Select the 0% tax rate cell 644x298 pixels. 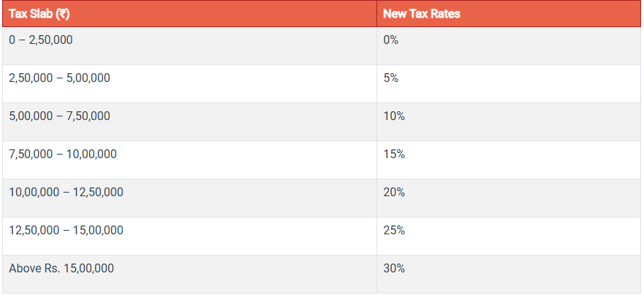[x=390, y=40]
